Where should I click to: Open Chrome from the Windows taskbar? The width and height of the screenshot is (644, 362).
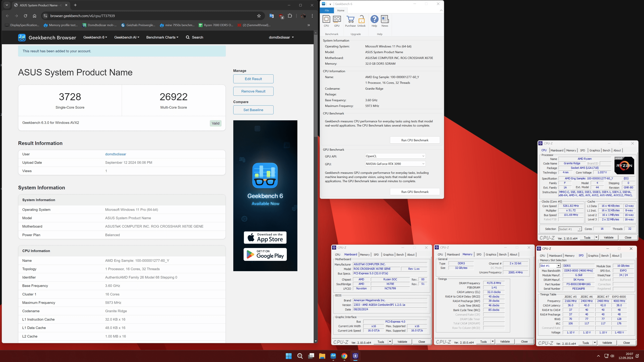[x=344, y=356]
